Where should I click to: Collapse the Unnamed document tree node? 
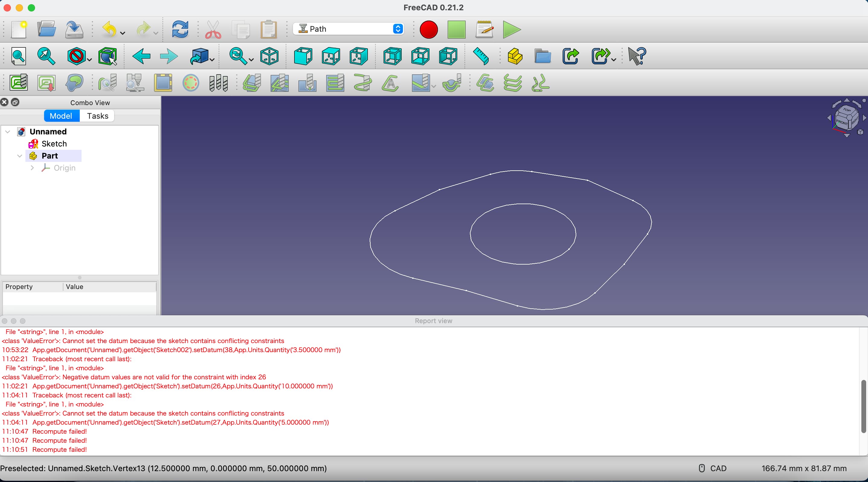[x=8, y=132]
